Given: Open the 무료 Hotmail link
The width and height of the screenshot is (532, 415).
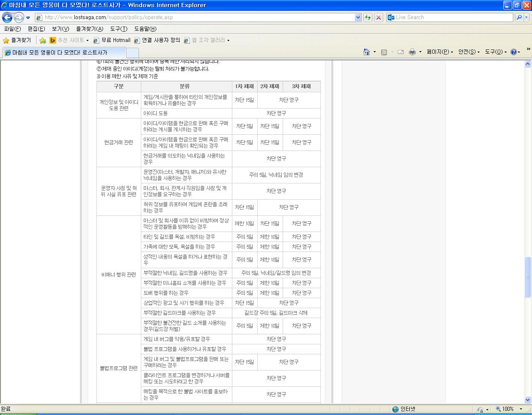Looking at the screenshot, I should pyautogui.click(x=112, y=40).
